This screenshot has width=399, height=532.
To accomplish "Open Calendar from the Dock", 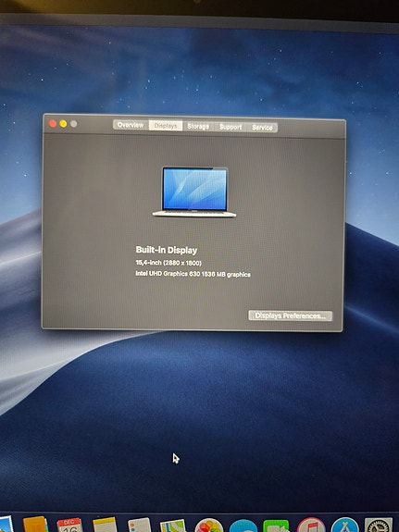I will click(70, 525).
